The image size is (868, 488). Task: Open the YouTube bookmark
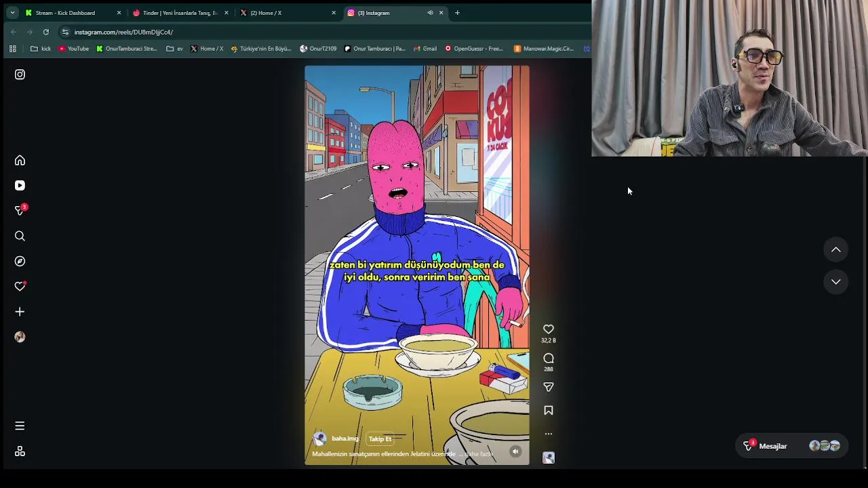[x=73, y=49]
